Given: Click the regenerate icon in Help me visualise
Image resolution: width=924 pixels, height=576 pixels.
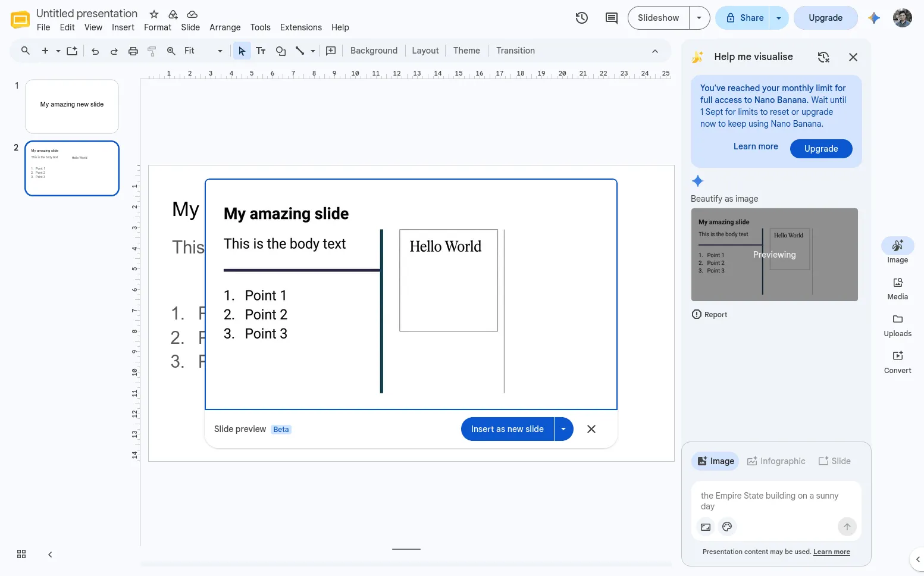Looking at the screenshot, I should (x=823, y=57).
